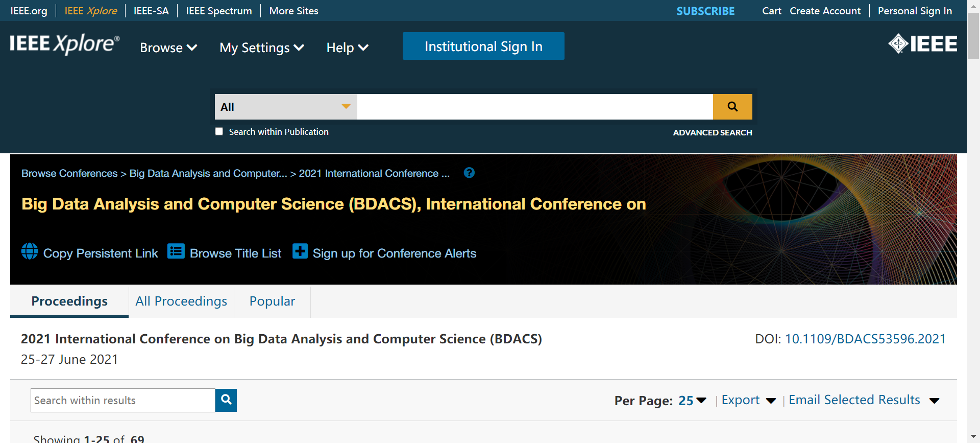Image resolution: width=980 pixels, height=443 pixels.
Task: Open the breadcrumb help question-mark icon
Action: pyautogui.click(x=469, y=173)
